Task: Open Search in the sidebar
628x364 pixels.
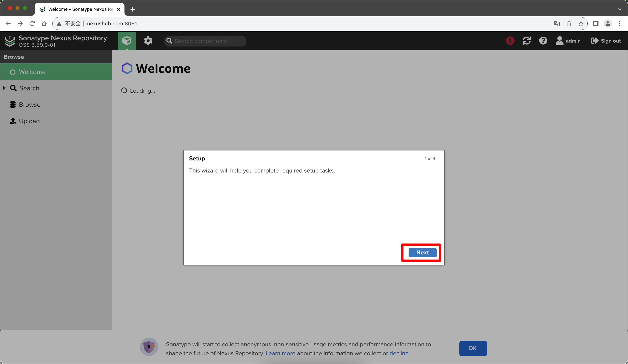Action: pyautogui.click(x=29, y=88)
